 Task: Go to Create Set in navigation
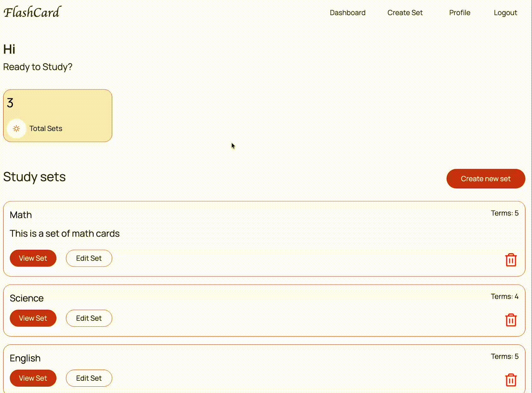pyautogui.click(x=405, y=13)
